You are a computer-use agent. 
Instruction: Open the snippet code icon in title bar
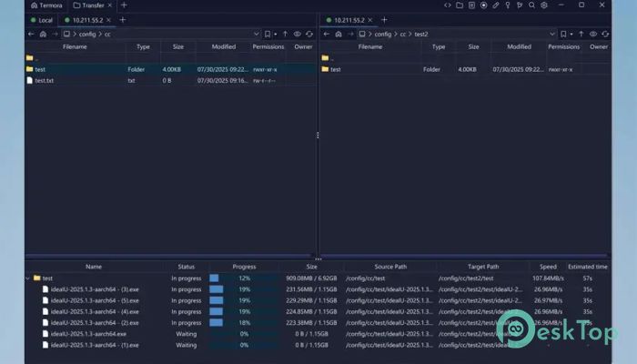(x=448, y=5)
